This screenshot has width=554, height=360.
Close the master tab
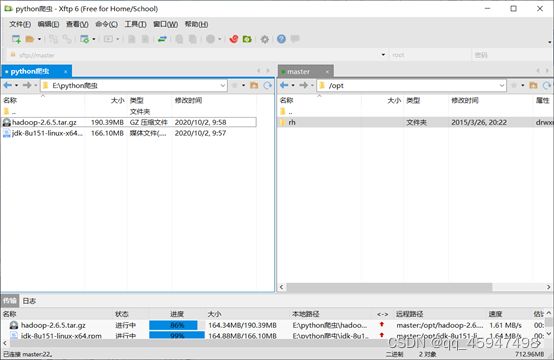point(328,72)
